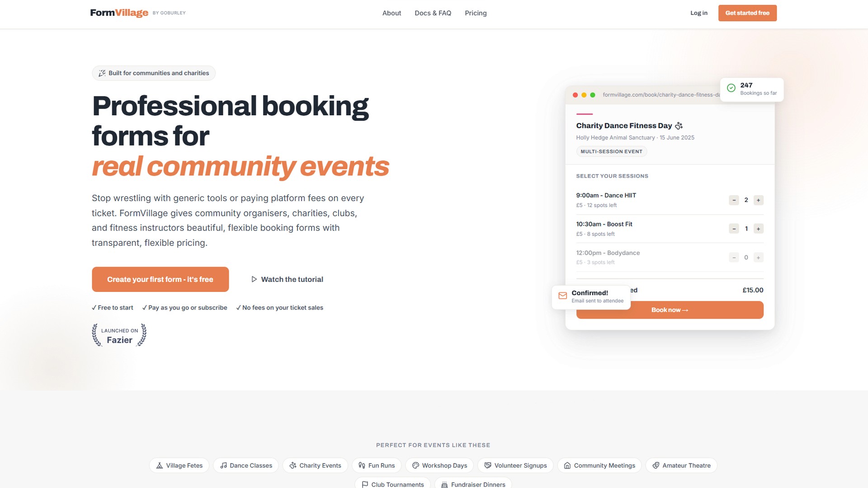Click the £15.00 total amount
The height and width of the screenshot is (488, 868).
753,290
